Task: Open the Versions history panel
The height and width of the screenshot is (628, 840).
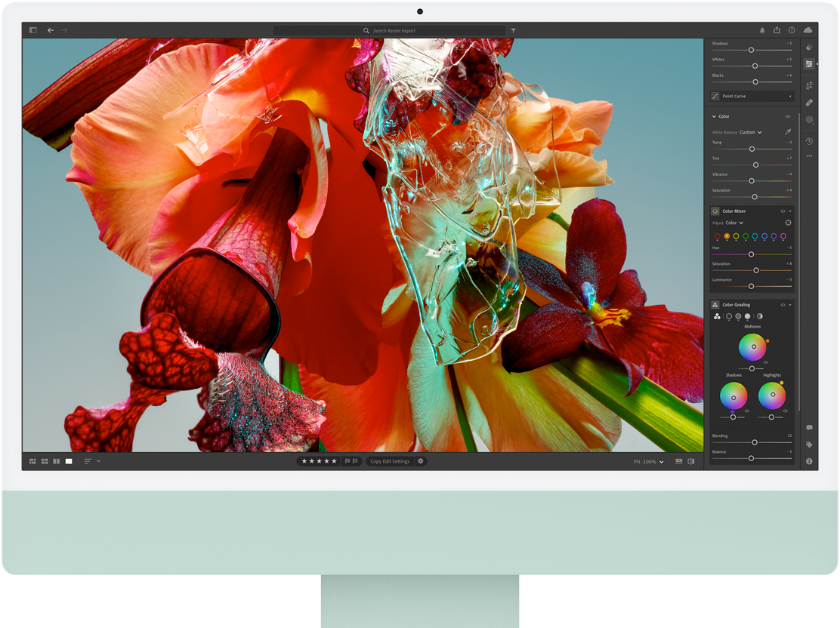Action: click(x=809, y=141)
